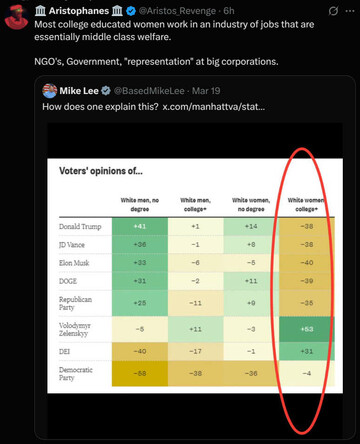Viewport: 360px width, 444px height.
Task: Click Aristophanes verified badge
Action: pyautogui.click(x=131, y=11)
